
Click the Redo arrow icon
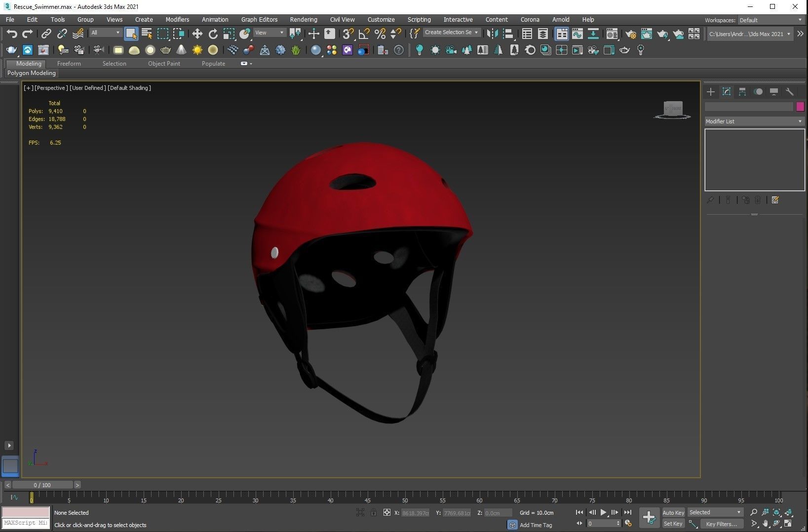click(x=28, y=34)
